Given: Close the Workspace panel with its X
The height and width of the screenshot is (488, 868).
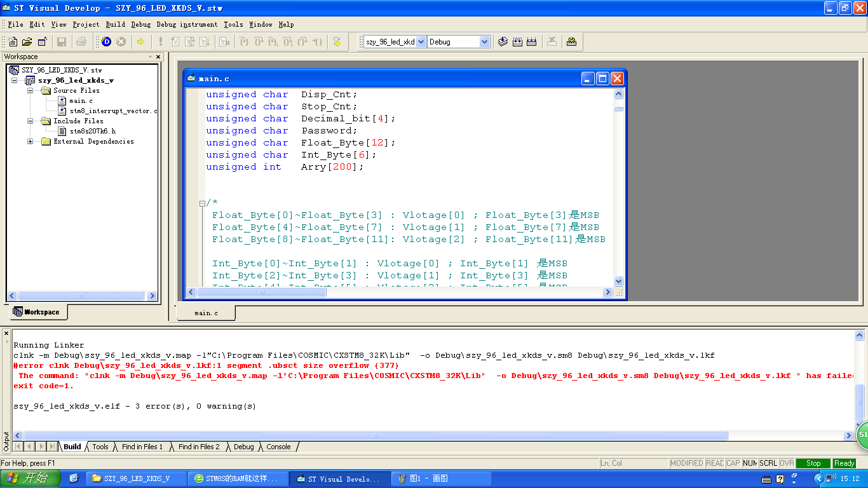Looking at the screenshot, I should [159, 57].
